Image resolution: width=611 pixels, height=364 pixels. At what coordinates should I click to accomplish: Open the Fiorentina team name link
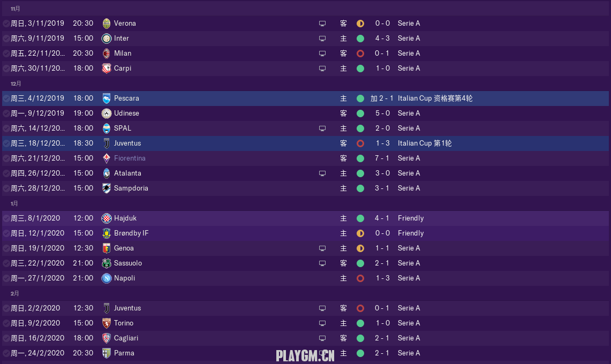[x=130, y=158]
